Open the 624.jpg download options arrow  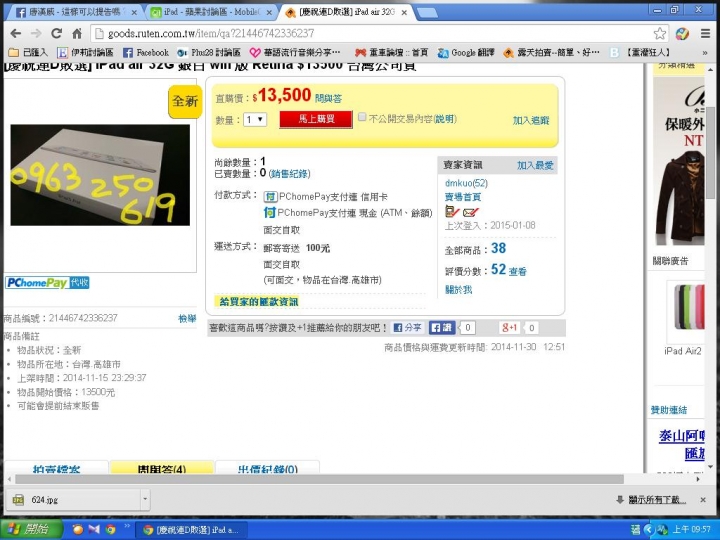pyautogui.click(x=145, y=499)
